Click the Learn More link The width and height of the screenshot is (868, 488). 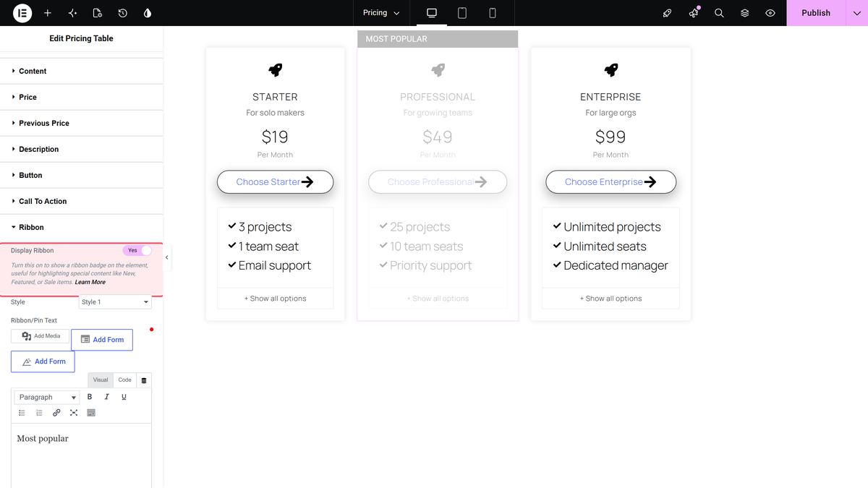(90, 282)
